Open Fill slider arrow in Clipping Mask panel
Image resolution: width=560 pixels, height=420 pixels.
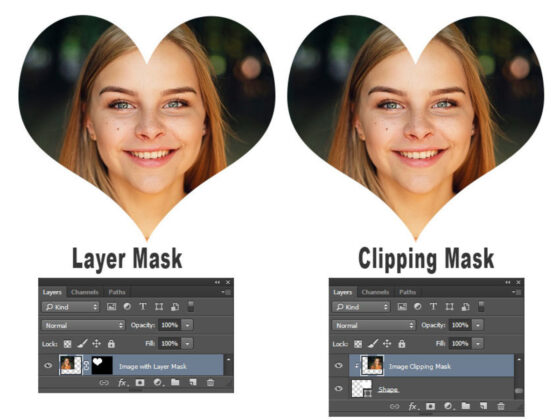point(478,344)
